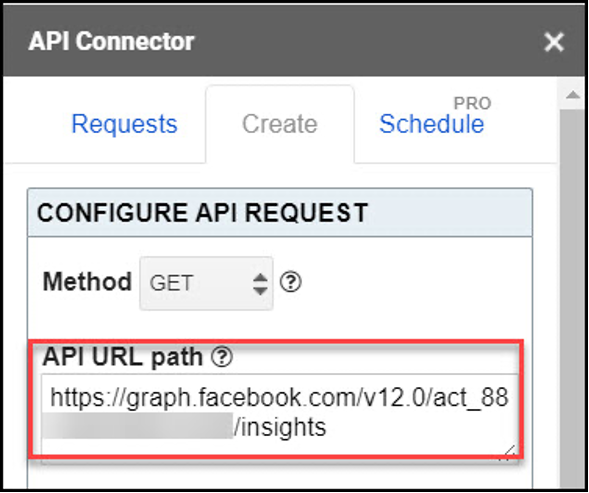Click the help icon beside API URL path
The width and height of the screenshot is (589, 493).
(222, 357)
